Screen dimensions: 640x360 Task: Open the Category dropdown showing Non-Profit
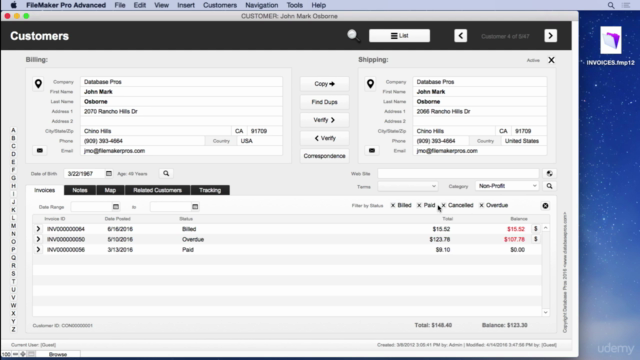pos(507,186)
